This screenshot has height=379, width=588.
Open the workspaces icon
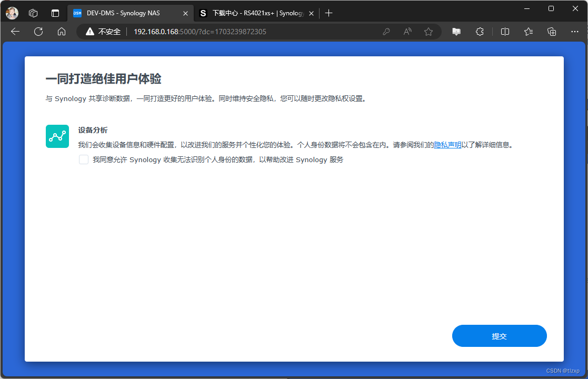coord(33,13)
